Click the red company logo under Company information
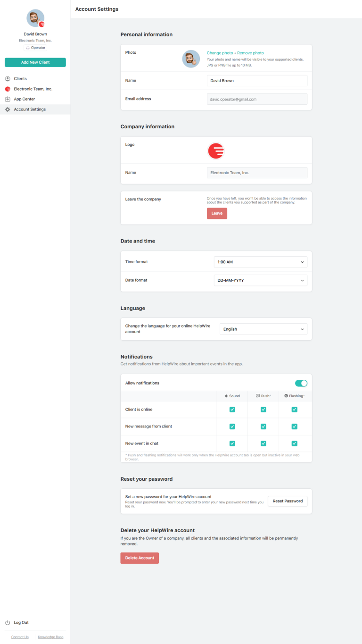Viewport: 362px width, 644px height. (216, 151)
